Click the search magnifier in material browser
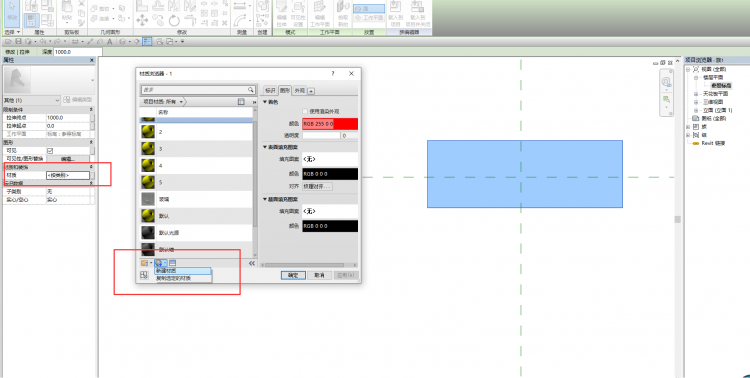 click(x=251, y=89)
